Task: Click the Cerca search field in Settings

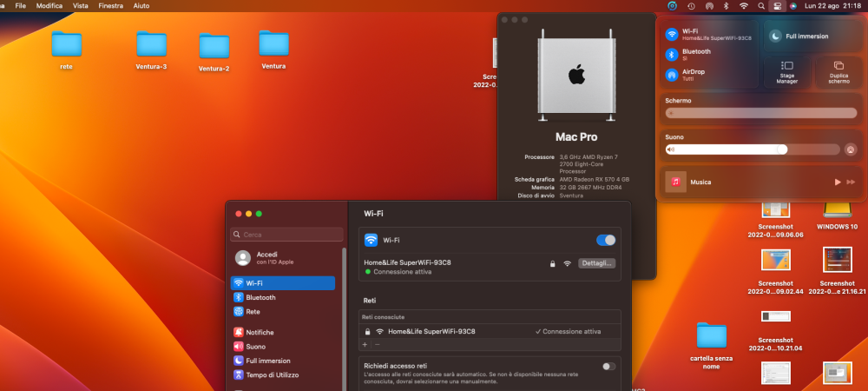Action: point(286,235)
